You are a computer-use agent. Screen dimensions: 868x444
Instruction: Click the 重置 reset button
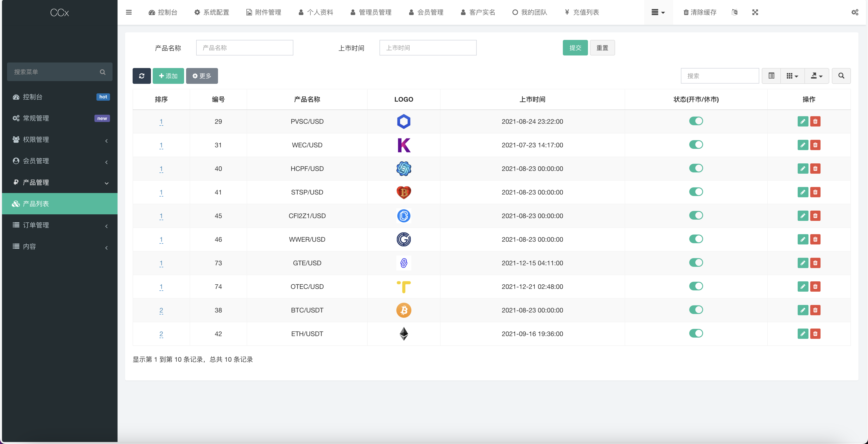pos(603,47)
